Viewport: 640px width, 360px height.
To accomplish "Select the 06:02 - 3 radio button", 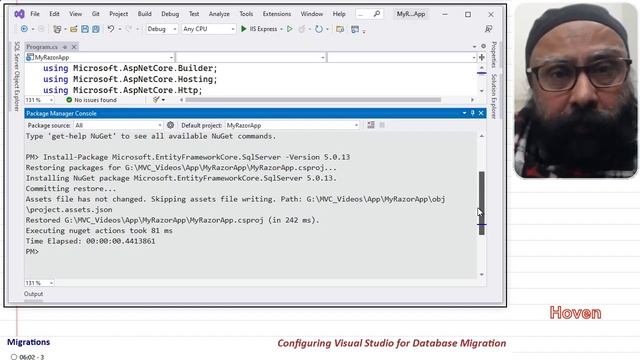I will (14, 357).
